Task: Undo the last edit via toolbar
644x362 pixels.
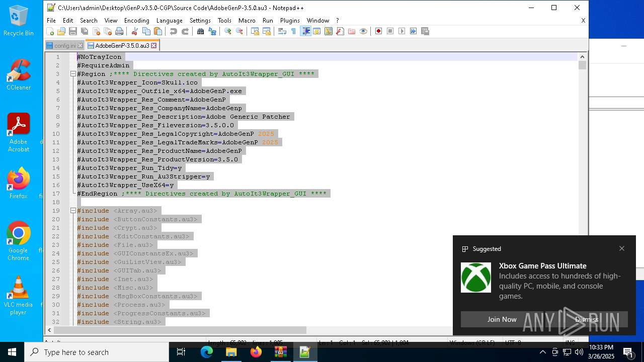Action: tap(174, 31)
